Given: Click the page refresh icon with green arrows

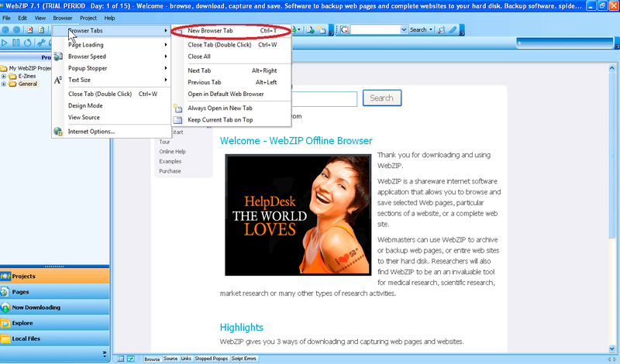Looking at the screenshot, I should (x=41, y=29).
